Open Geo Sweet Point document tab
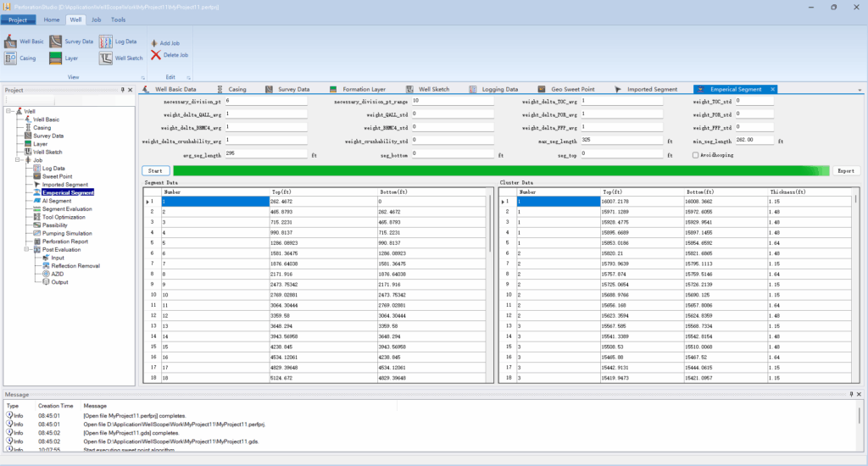This screenshot has width=868, height=466. point(566,89)
